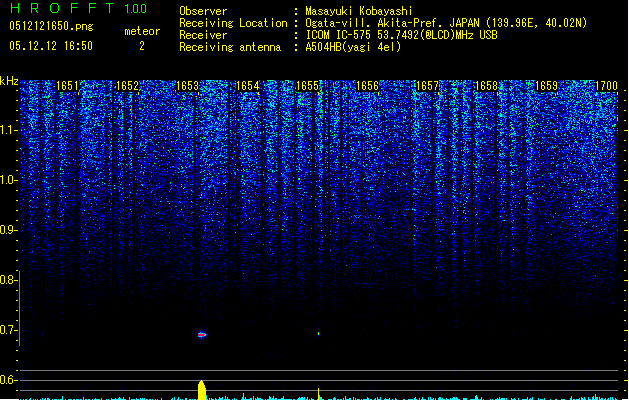
Task: Click the large yellow signal peak at the bottom
Action: [x=202, y=390]
